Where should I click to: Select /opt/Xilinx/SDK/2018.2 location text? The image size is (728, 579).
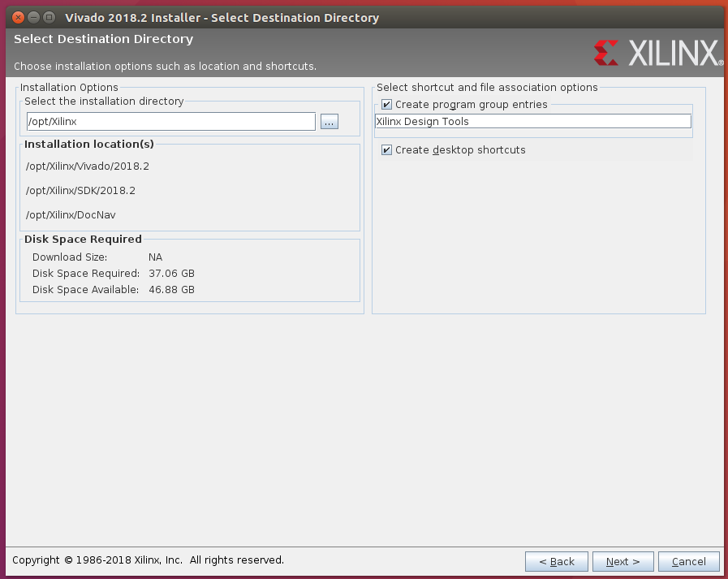pyautogui.click(x=81, y=191)
